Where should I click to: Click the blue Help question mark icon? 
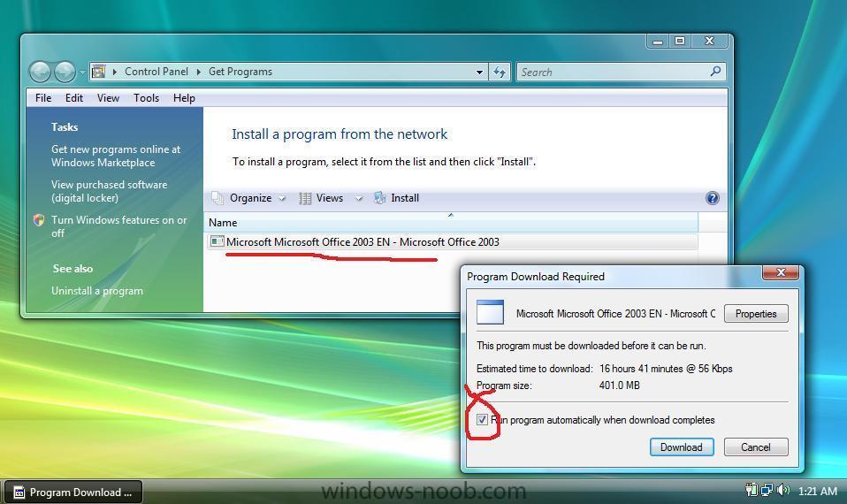click(x=712, y=198)
